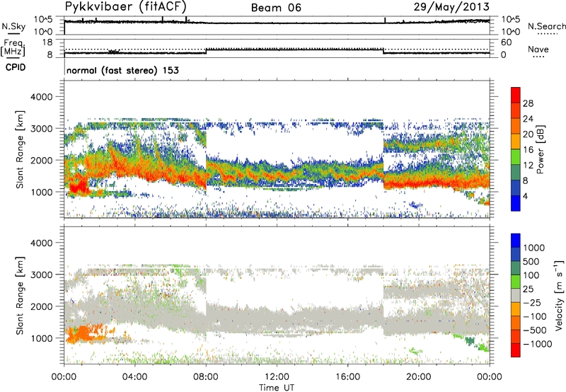Select '3000' tick on the Power panel axis
The image size is (566, 392).
pos(42,129)
